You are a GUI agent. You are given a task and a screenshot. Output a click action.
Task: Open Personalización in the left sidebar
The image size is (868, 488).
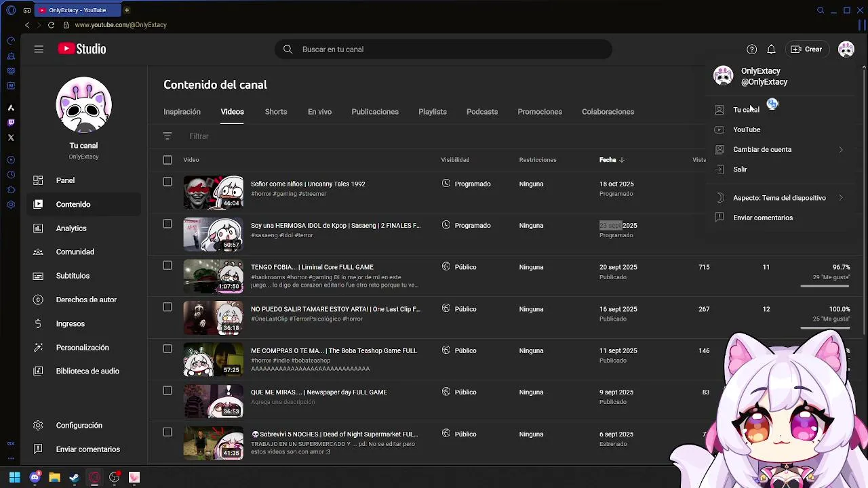click(83, 348)
